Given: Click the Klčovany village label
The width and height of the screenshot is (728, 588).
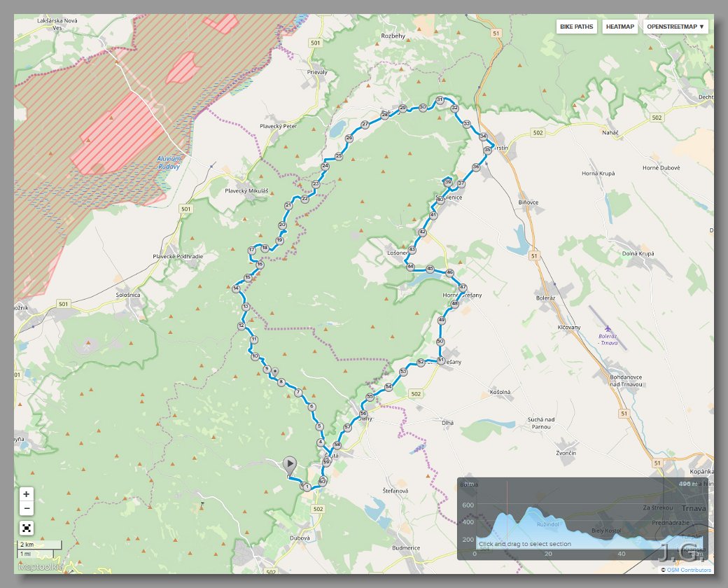Looking at the screenshot, I should 568,328.
